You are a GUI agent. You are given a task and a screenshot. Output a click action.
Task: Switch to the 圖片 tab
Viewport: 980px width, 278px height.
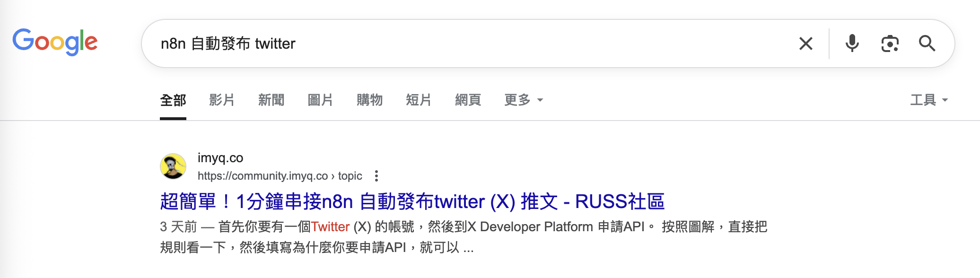[x=320, y=100]
